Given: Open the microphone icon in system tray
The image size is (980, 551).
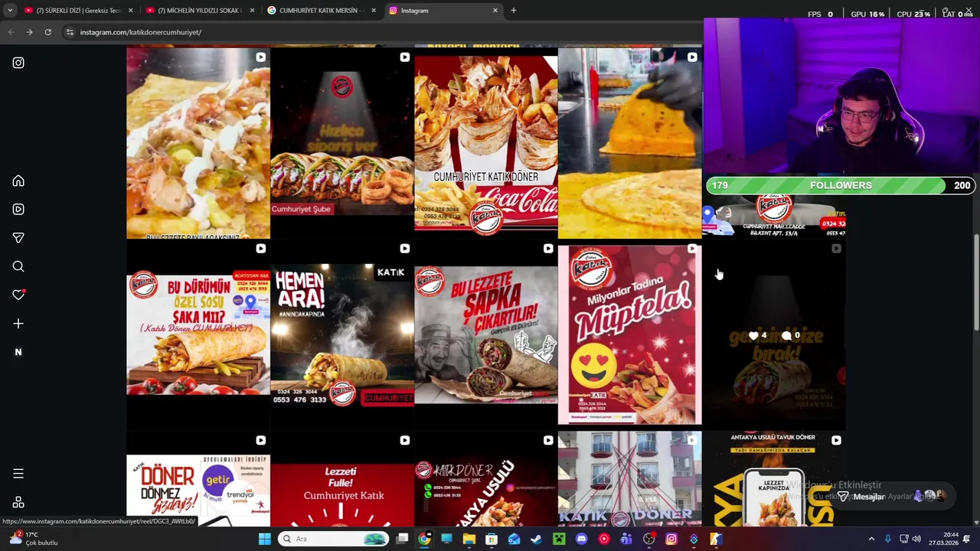Looking at the screenshot, I should pyautogui.click(x=888, y=539).
